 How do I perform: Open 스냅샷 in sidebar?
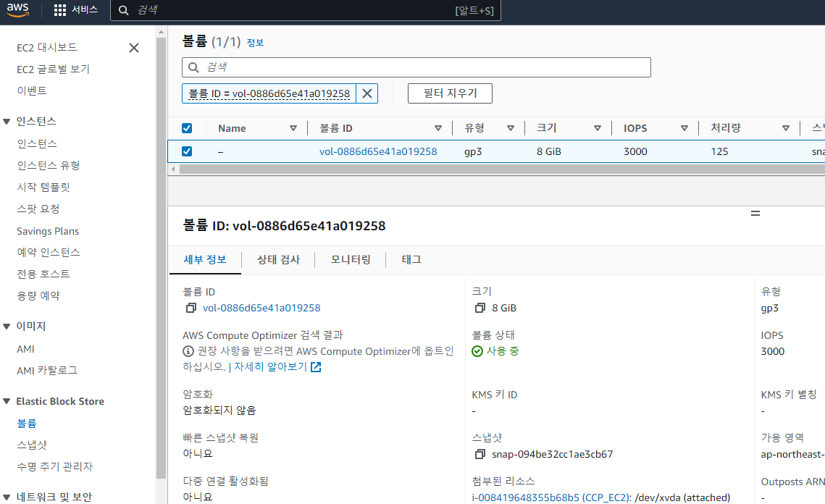(x=32, y=445)
